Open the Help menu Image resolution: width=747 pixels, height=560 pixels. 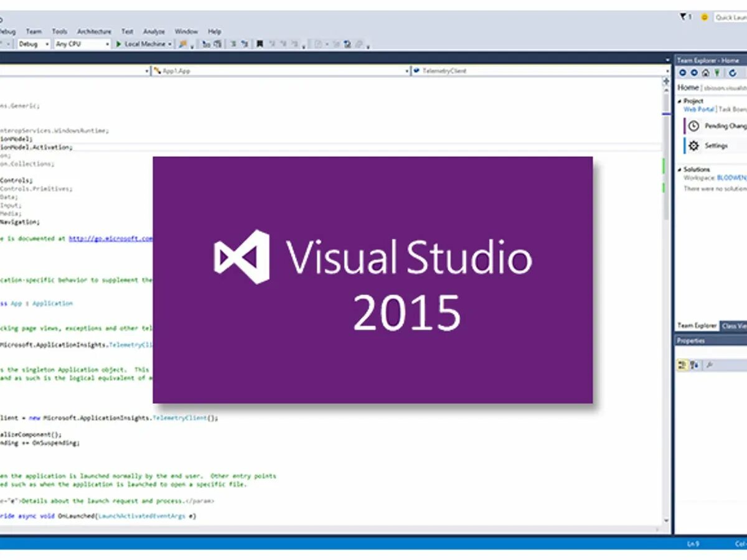214,32
